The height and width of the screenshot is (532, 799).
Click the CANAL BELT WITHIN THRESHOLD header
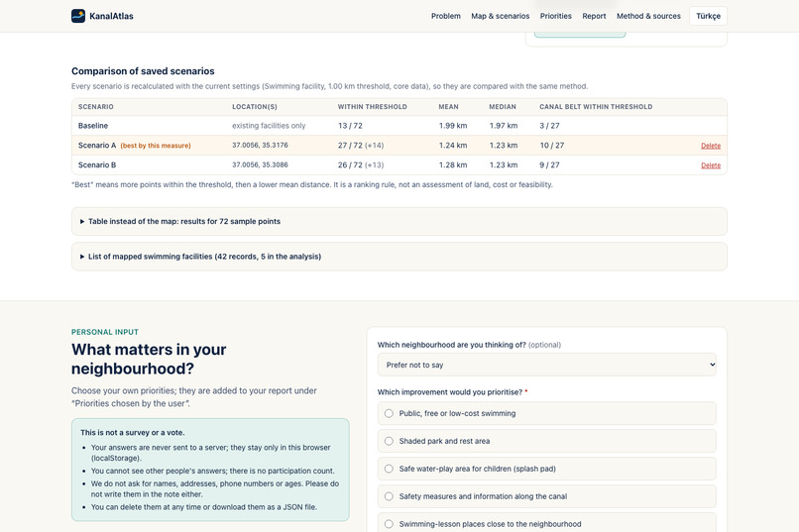(x=596, y=107)
